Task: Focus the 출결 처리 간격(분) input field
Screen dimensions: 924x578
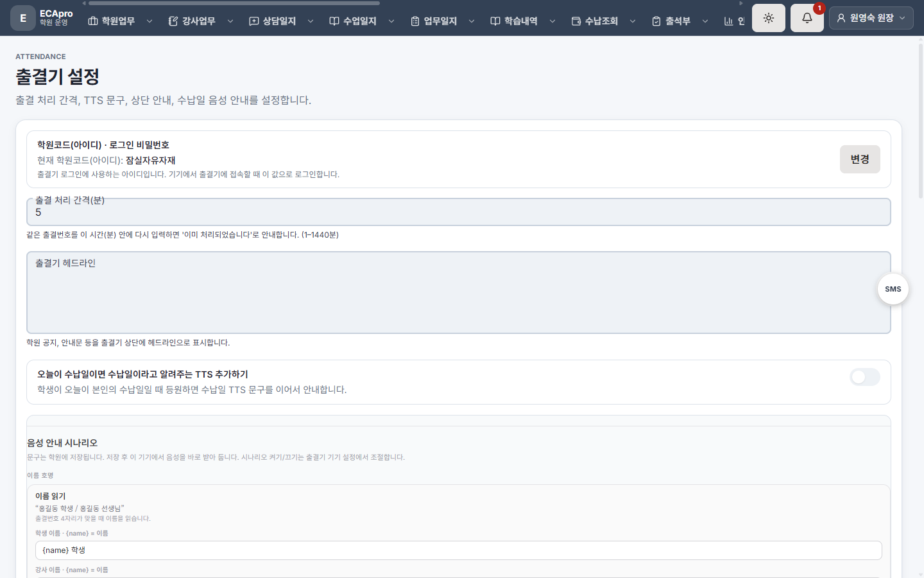Action: click(x=459, y=212)
